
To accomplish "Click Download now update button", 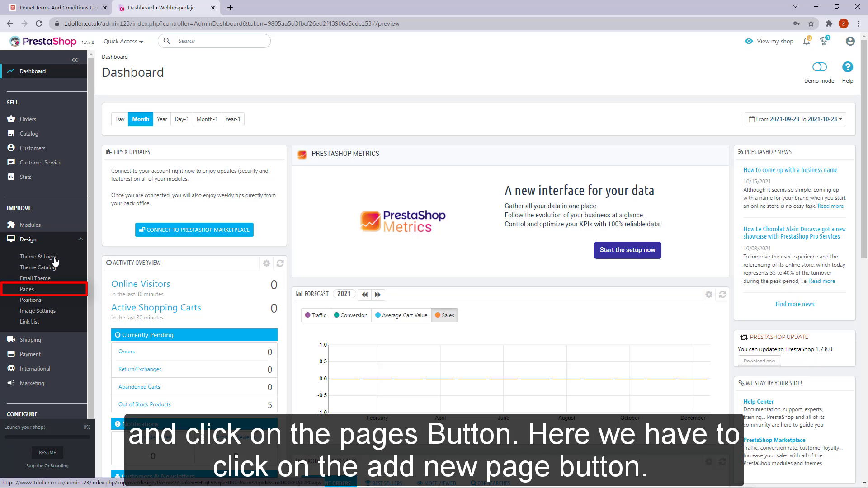I will tap(759, 361).
